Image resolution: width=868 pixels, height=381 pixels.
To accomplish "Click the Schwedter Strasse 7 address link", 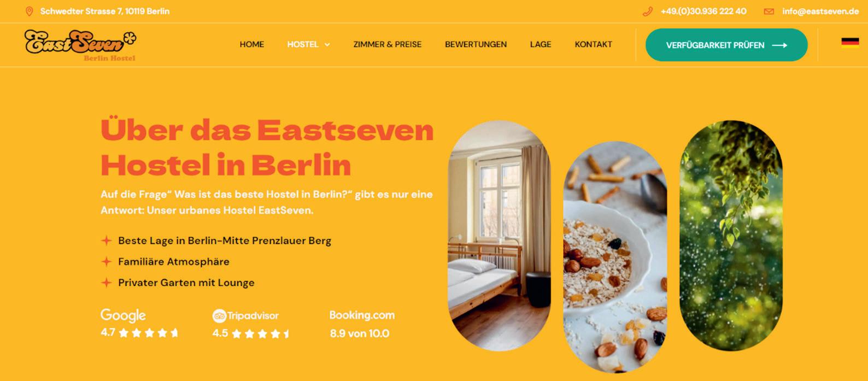I will [x=105, y=11].
